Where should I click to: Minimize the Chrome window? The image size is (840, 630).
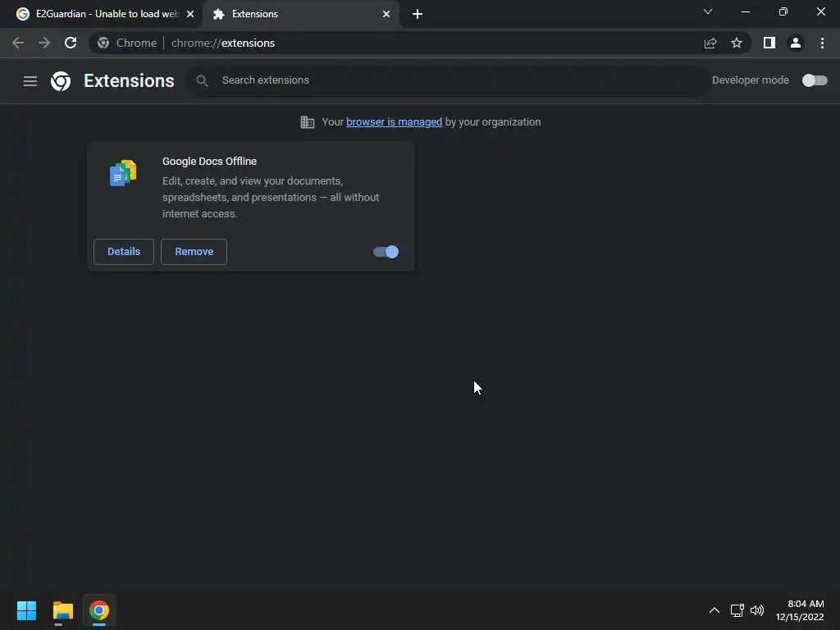pyautogui.click(x=745, y=11)
